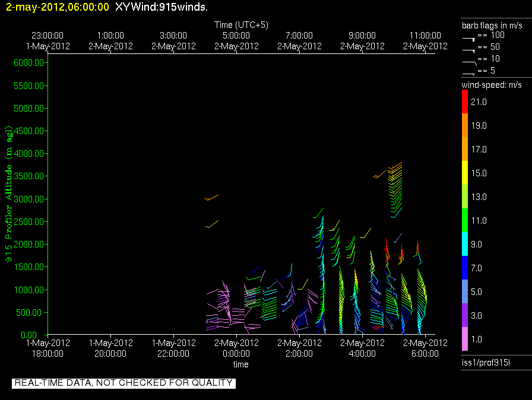532x400 pixels.
Task: Click the 5 m/s barb flag symbol
Action: (x=469, y=72)
